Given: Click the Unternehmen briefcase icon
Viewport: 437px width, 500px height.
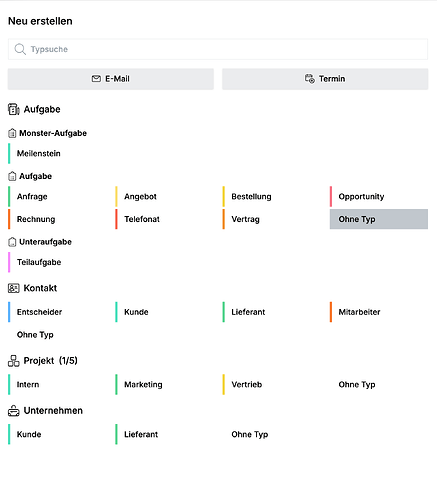Looking at the screenshot, I should (x=14, y=411).
